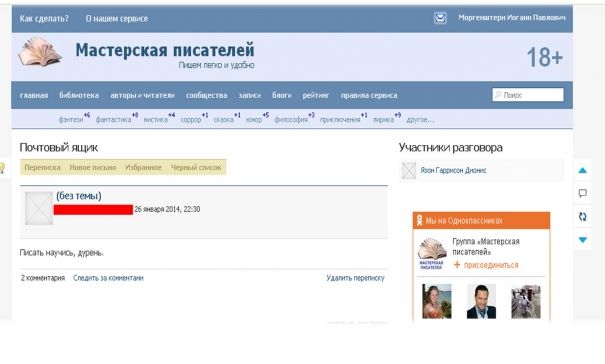The width and height of the screenshot is (605, 364).
Task: Click the avatar of participant Язон Гаррисон Дионис
Action: tap(409, 170)
